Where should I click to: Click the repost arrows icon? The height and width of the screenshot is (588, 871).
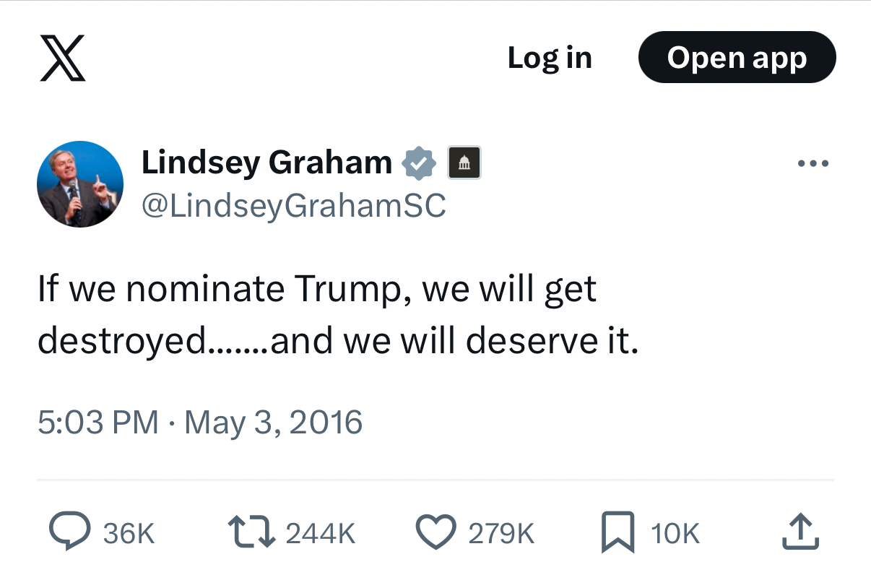click(251, 532)
